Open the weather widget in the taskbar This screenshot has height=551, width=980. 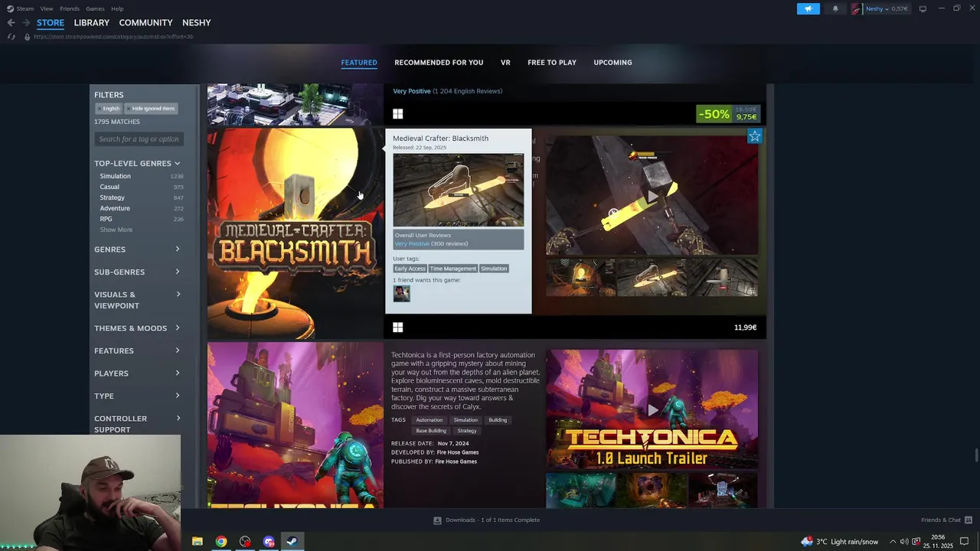pyautogui.click(x=840, y=541)
